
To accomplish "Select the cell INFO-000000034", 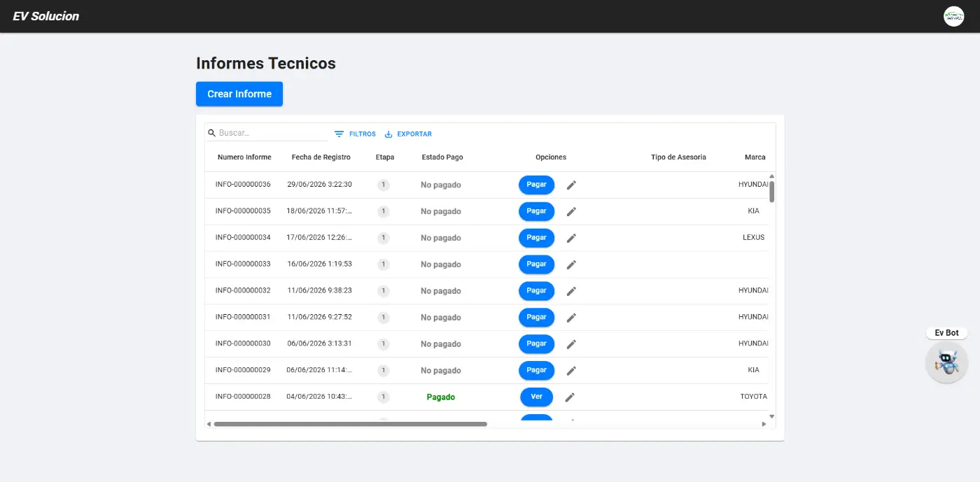I will pyautogui.click(x=243, y=238).
